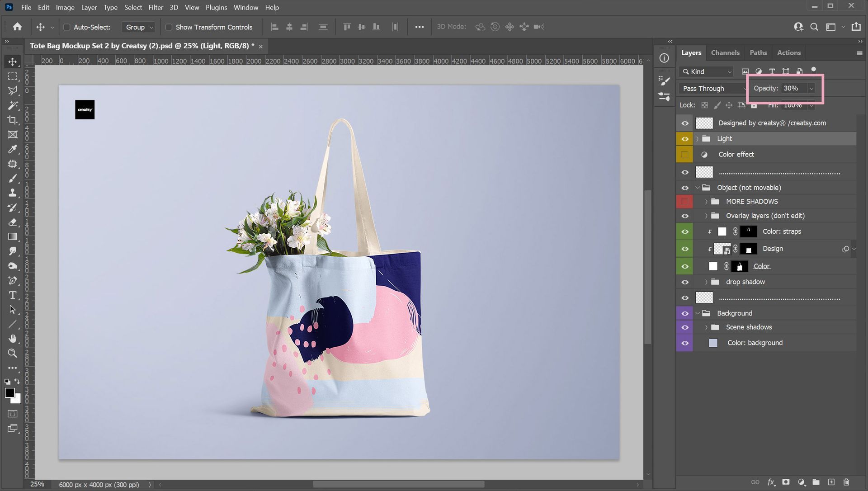Enable the Auto-Select checkbox
868x491 pixels.
point(66,27)
